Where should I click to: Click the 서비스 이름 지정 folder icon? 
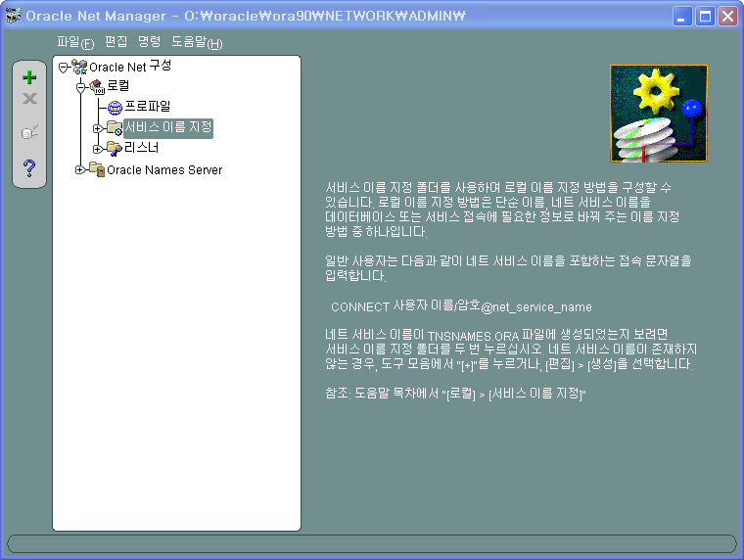click(x=115, y=128)
